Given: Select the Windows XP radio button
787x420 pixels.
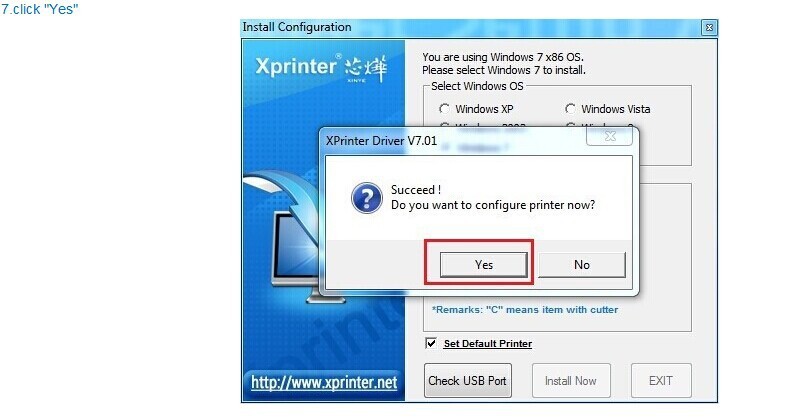Looking at the screenshot, I should coord(444,109).
